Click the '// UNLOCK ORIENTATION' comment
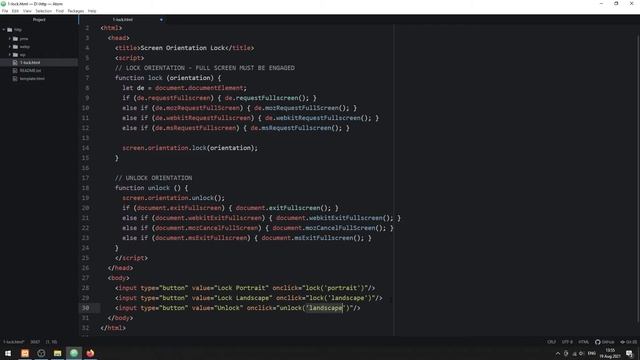 coord(153,178)
